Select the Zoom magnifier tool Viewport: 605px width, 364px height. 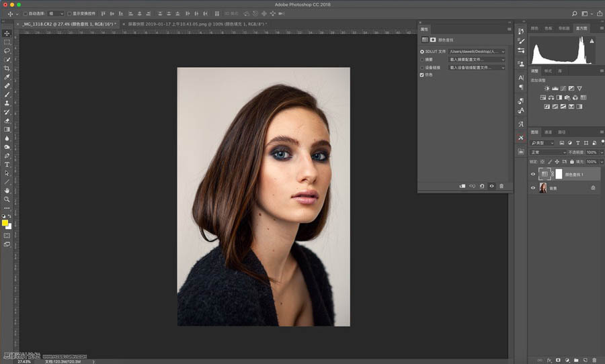point(7,199)
